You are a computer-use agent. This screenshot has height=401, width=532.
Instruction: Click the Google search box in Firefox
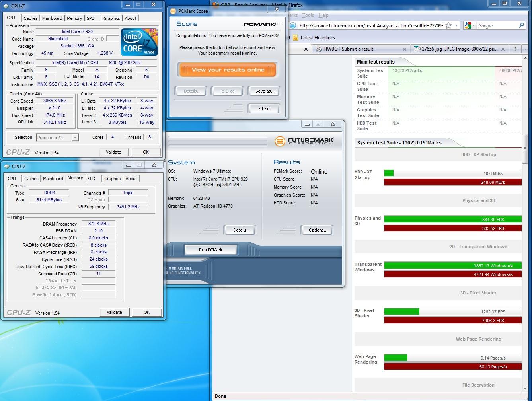pyautogui.click(x=497, y=26)
